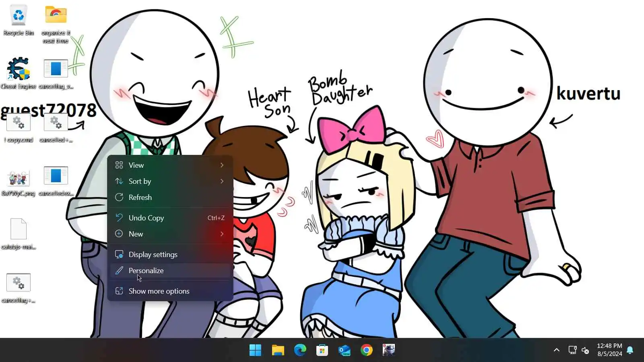Viewport: 644px width, 362px height.
Task: Select the calubjs-mai... blank file icon
Action: coord(19,229)
